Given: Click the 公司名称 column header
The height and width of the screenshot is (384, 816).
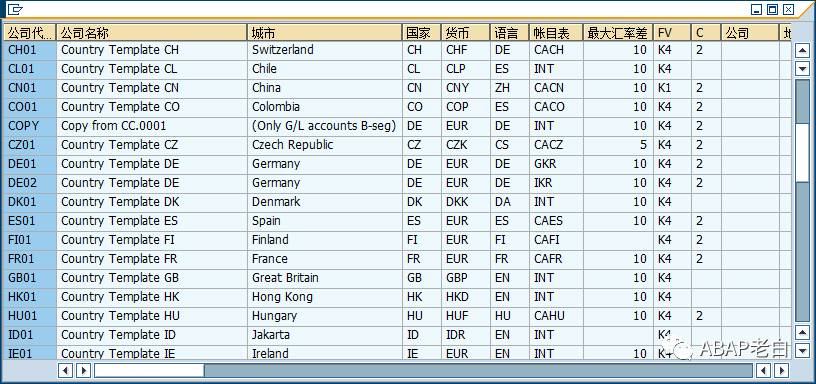Looking at the screenshot, I should click(151, 33).
